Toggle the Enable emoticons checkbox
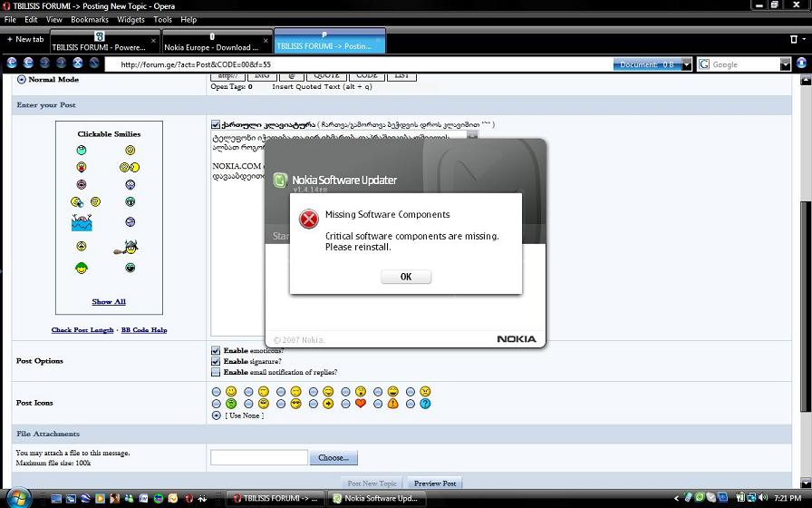This screenshot has height=508, width=812. 216,350
